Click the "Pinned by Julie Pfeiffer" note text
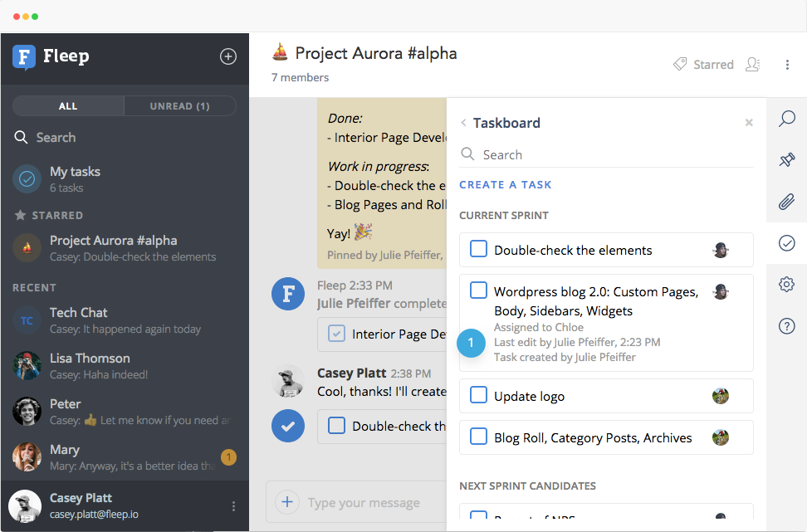 coord(385,255)
